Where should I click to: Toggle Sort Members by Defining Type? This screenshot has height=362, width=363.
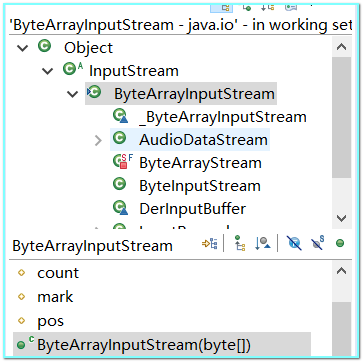click(263, 244)
